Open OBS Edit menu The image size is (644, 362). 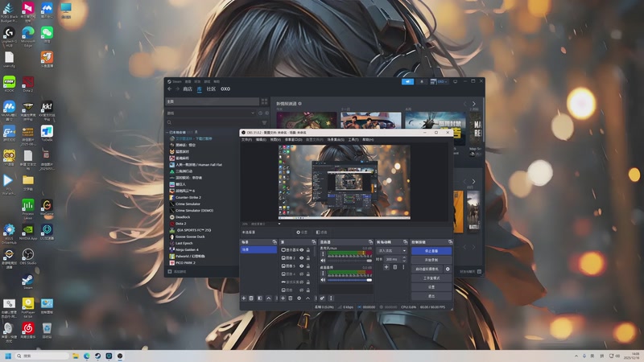tap(261, 140)
